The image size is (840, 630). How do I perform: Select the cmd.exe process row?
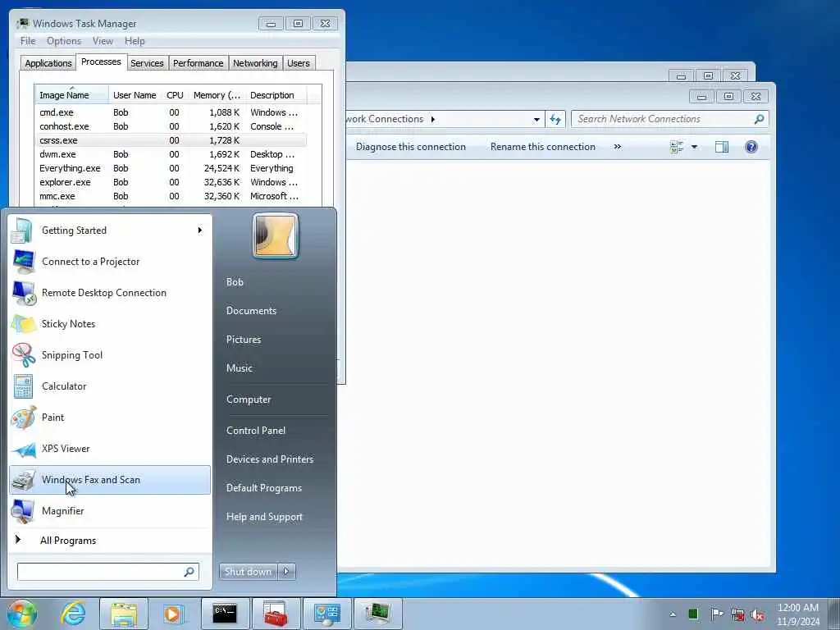click(x=171, y=112)
